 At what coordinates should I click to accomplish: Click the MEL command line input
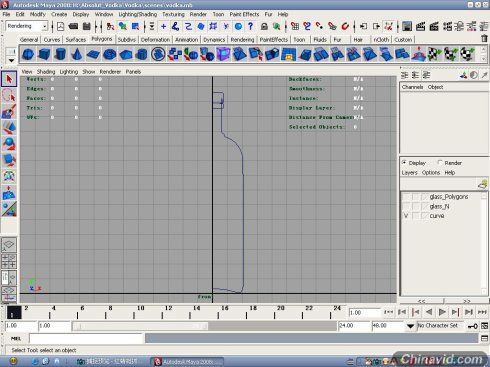(x=86, y=338)
